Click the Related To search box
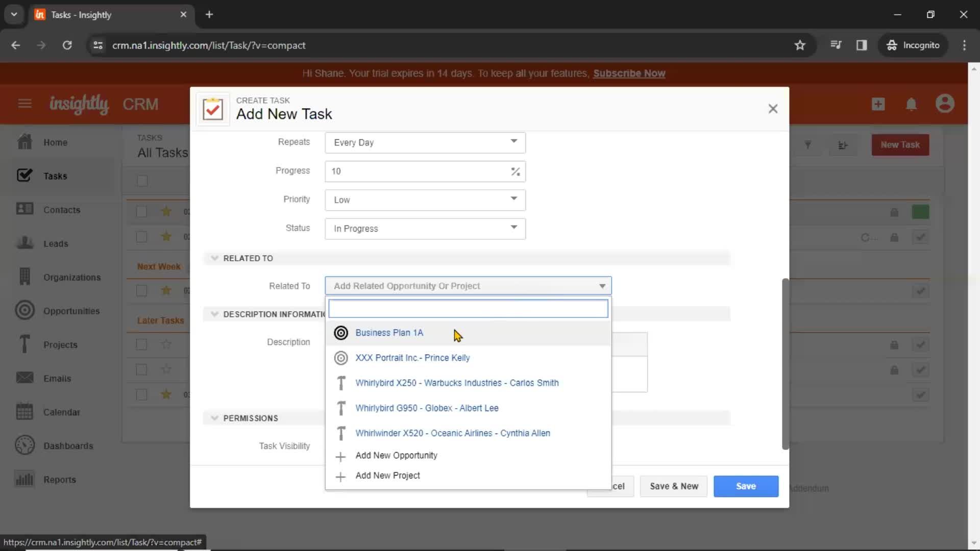Screen dimensions: 980x551 468,309
